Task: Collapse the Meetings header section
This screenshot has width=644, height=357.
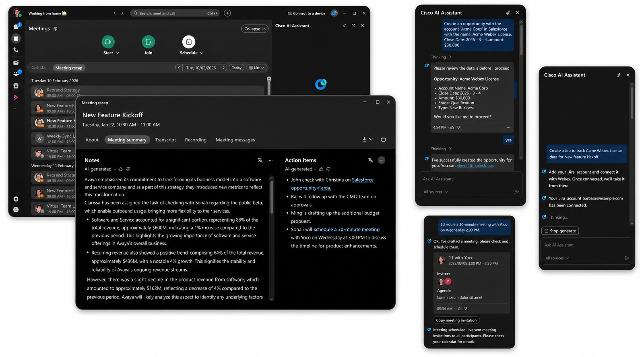Action: (255, 29)
